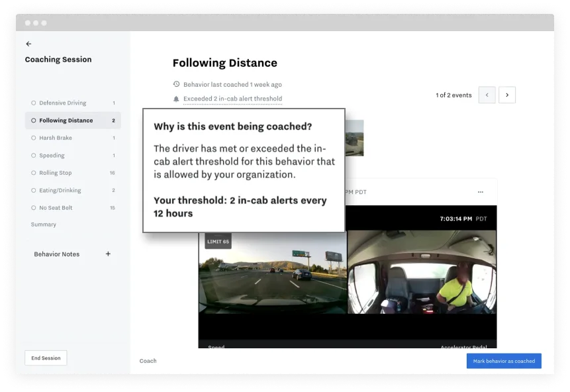This screenshot has width=570, height=392.
Task: Click the 7:03:14 PM timestamp
Action: click(456, 219)
